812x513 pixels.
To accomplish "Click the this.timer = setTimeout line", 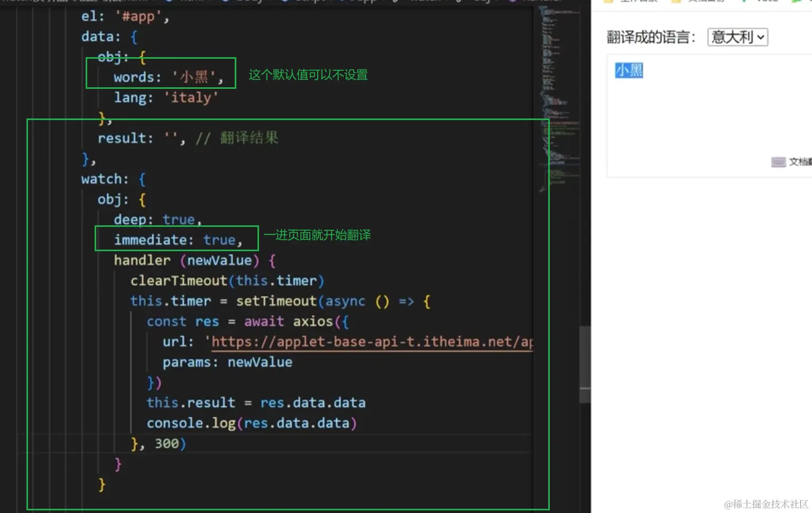I will tap(281, 301).
